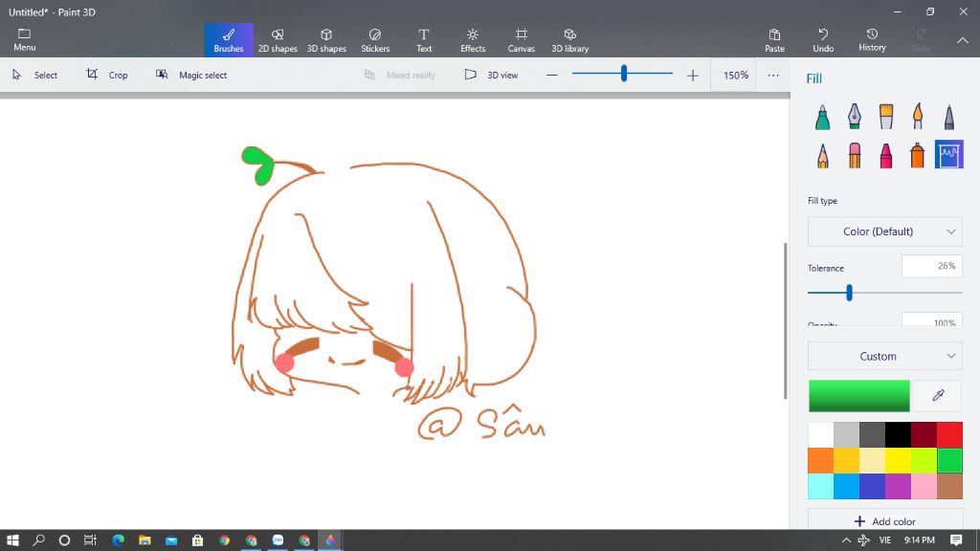
Task: Zoom in with the plus button
Action: pos(693,75)
